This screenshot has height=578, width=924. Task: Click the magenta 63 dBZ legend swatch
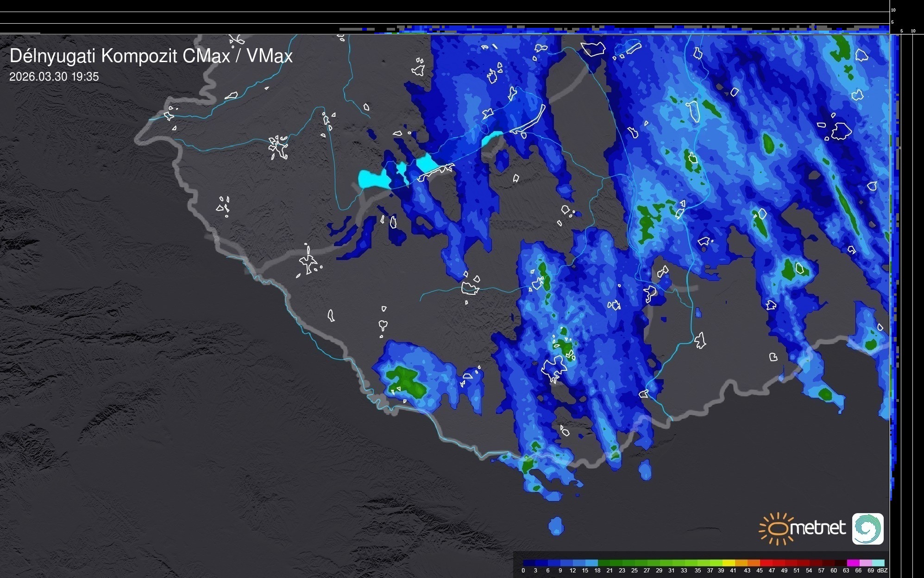853,563
